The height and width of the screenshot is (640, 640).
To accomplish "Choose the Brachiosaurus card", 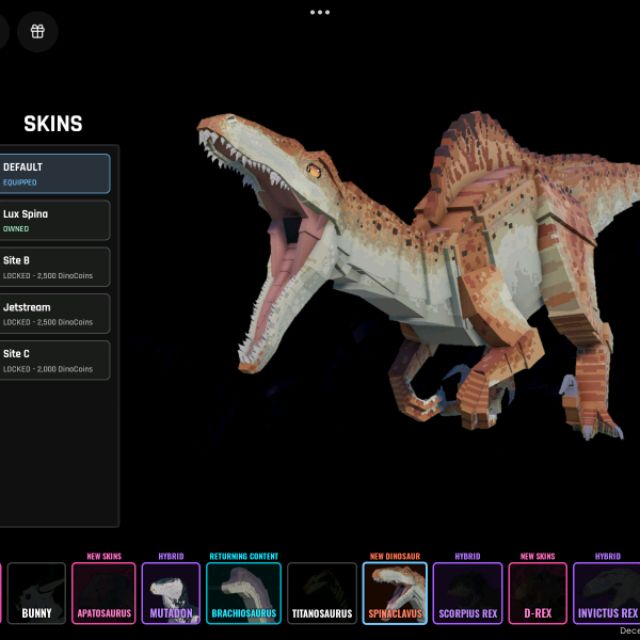I will 244,593.
